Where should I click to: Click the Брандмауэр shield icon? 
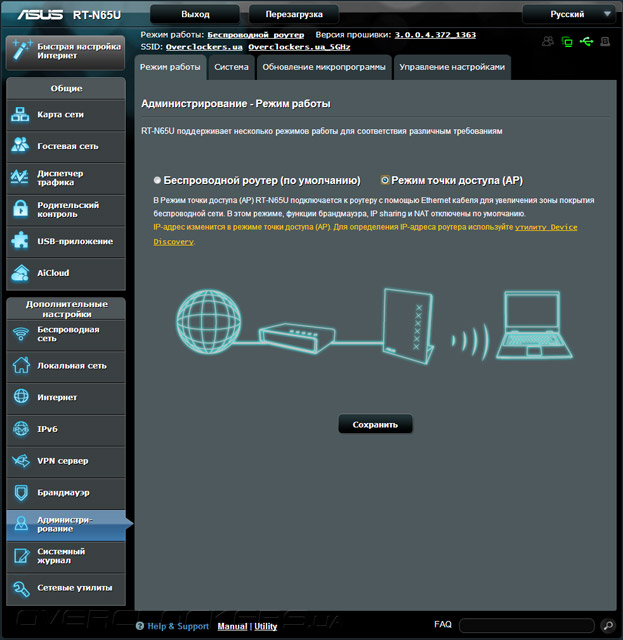pyautogui.click(x=21, y=492)
